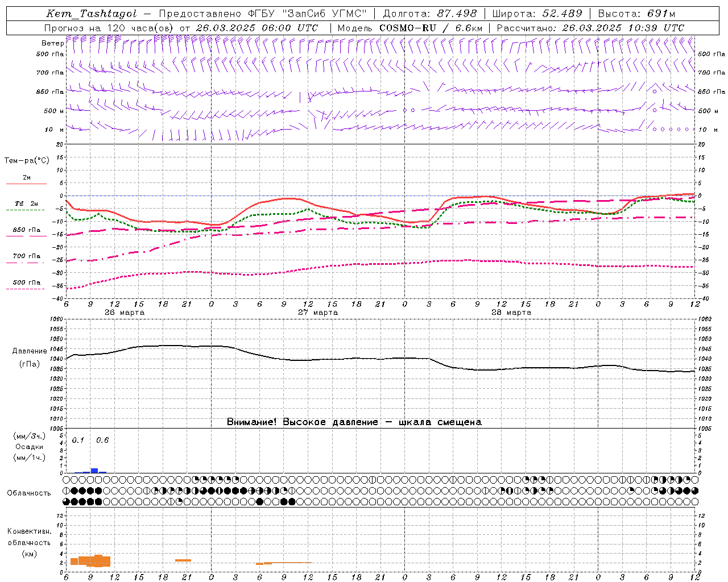Select the '27 марта' date label
The width and height of the screenshot is (728, 582).
pyautogui.click(x=318, y=313)
